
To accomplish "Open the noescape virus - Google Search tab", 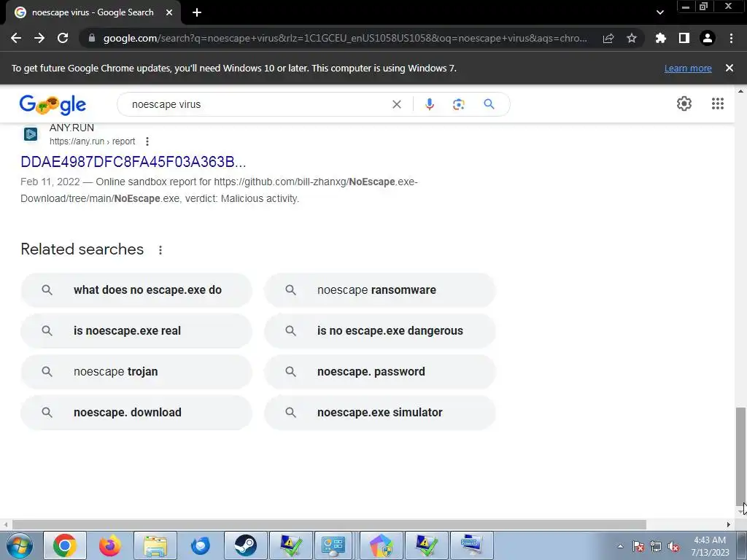I will pyautogui.click(x=93, y=12).
